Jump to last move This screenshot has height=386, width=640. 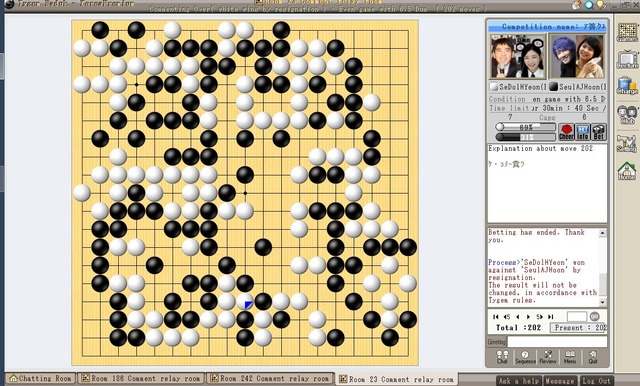pyautogui.click(x=550, y=317)
